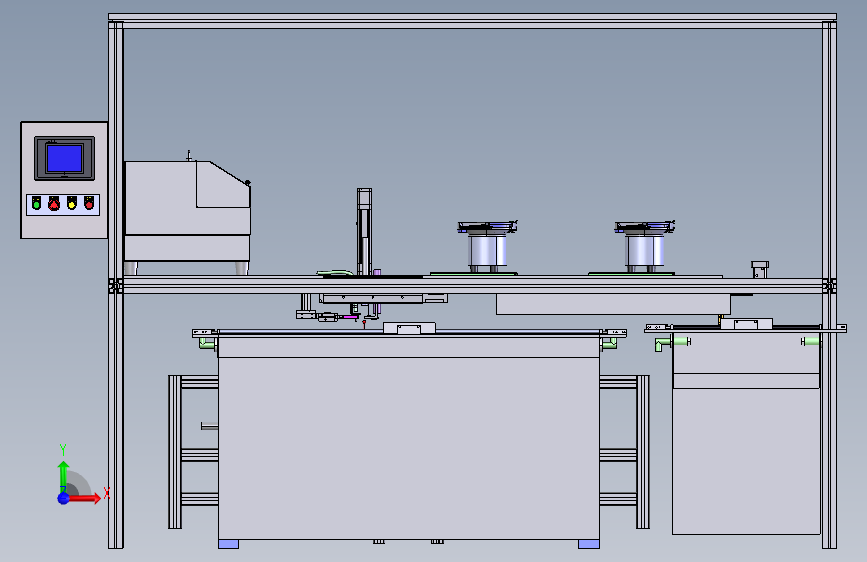Screen dimensions: 867x562
Task: Select the long gray tray under the tabletop
Action: click(x=613, y=304)
